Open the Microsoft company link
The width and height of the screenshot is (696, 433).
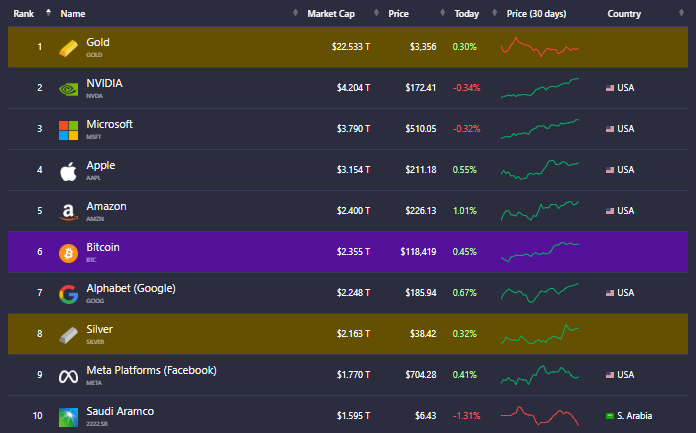click(x=109, y=124)
